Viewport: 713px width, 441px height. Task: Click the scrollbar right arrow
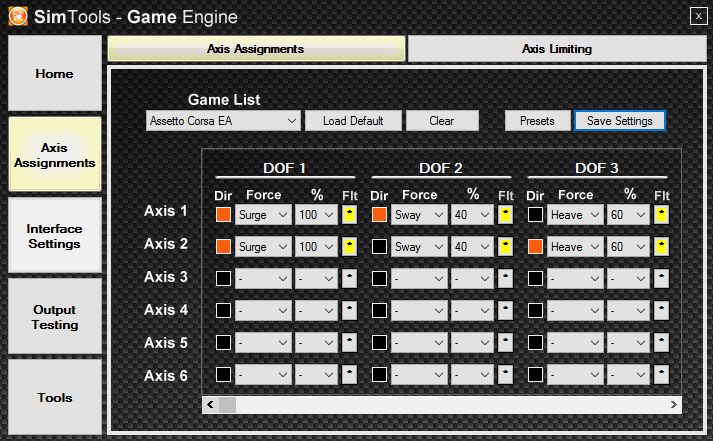(x=674, y=405)
